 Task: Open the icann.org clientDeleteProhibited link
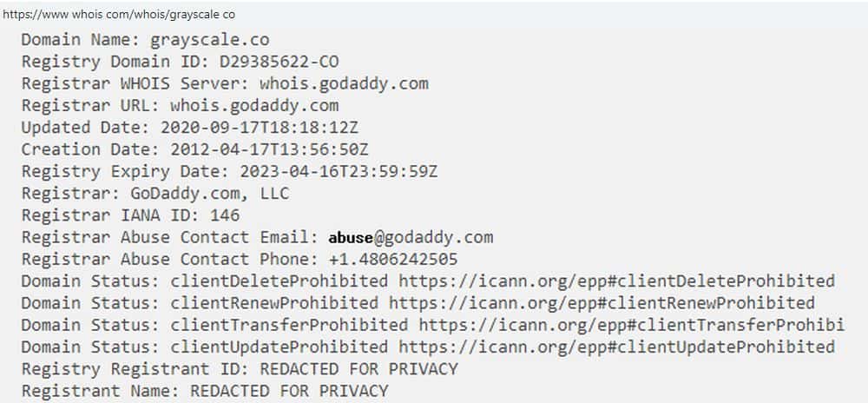(x=616, y=281)
